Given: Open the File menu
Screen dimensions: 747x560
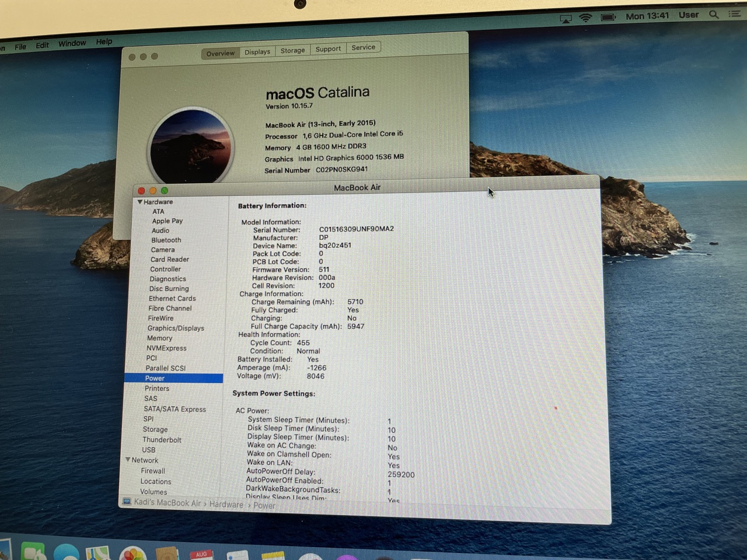Looking at the screenshot, I should point(20,47).
